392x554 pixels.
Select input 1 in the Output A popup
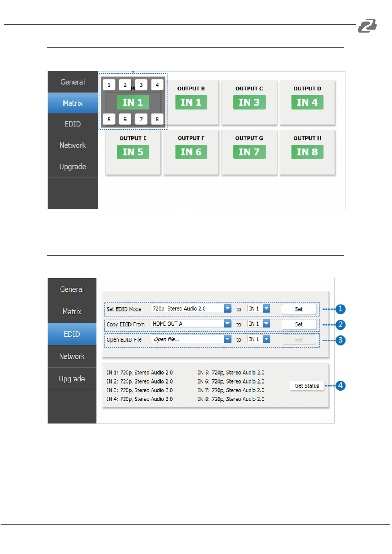pos(109,85)
